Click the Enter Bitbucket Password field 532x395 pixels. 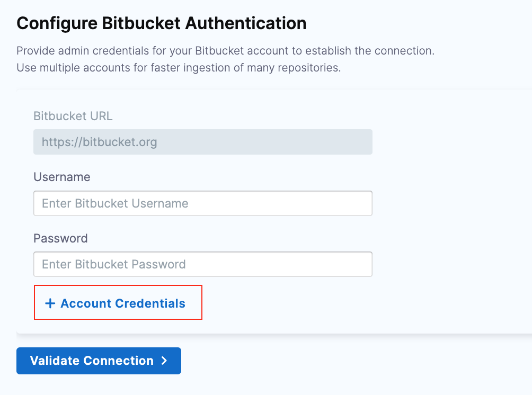pyautogui.click(x=202, y=264)
